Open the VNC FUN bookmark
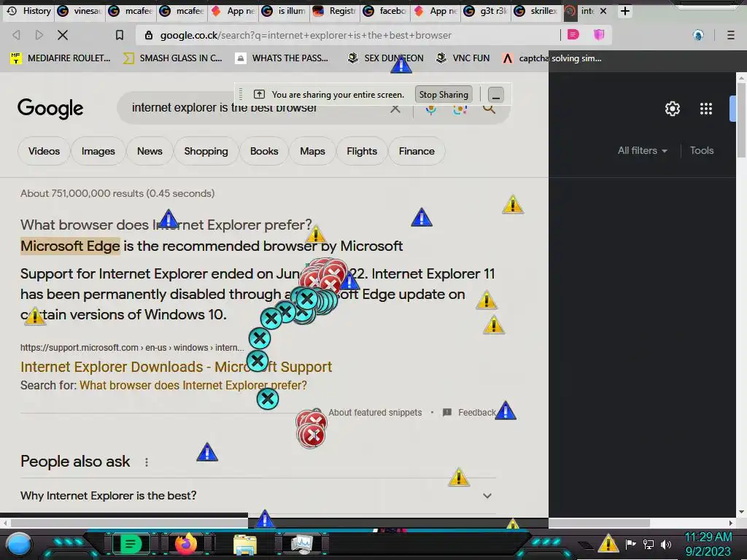 tap(463, 58)
